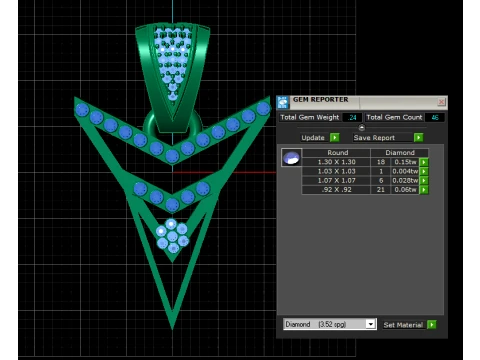This screenshot has height=360, width=480.
Task: Click green arrow on 1.07 X 1.07 row
Action: 424,180
